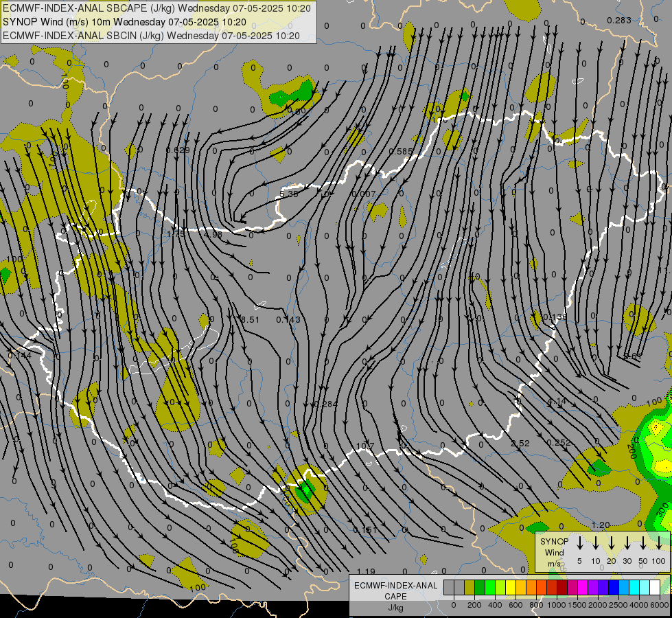Viewport: 672px width, 618px height.
Task: Click the 600 tick label on CAPE legend
Action: (515, 605)
